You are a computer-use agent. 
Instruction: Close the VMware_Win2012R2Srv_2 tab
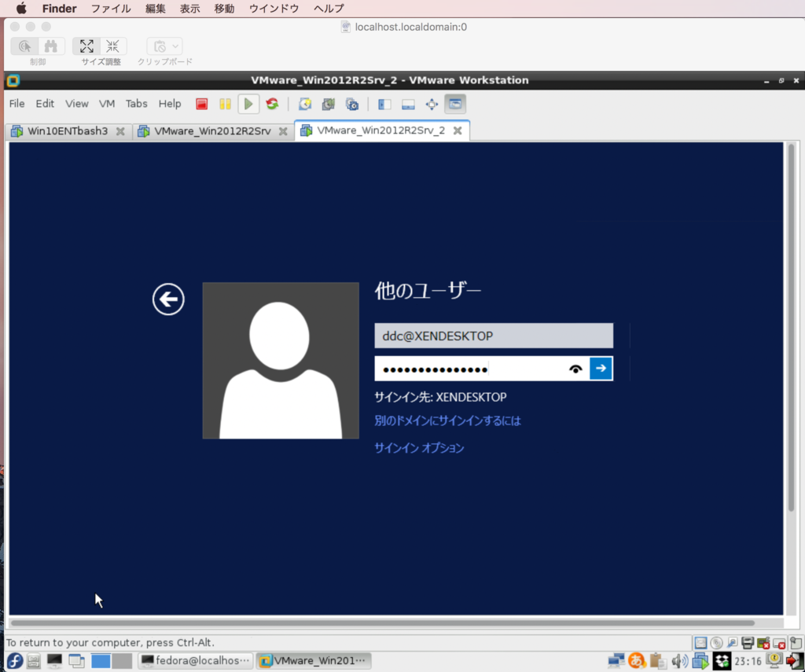pyautogui.click(x=458, y=131)
